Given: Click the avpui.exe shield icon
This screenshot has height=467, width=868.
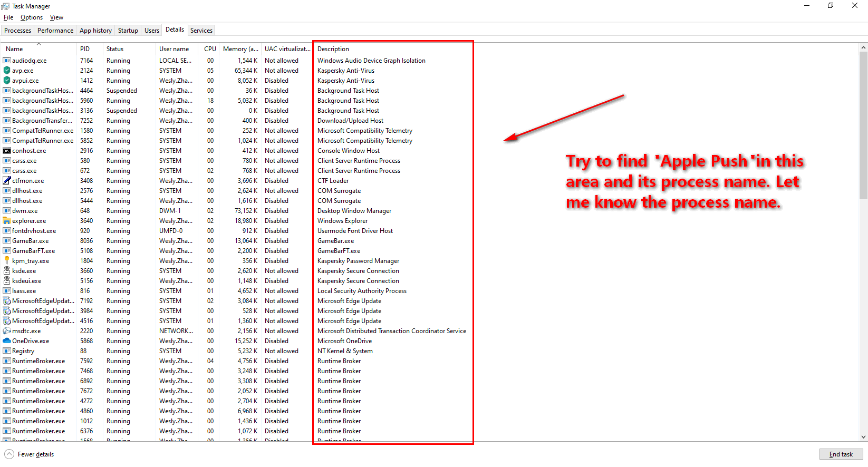Looking at the screenshot, I should pos(7,81).
